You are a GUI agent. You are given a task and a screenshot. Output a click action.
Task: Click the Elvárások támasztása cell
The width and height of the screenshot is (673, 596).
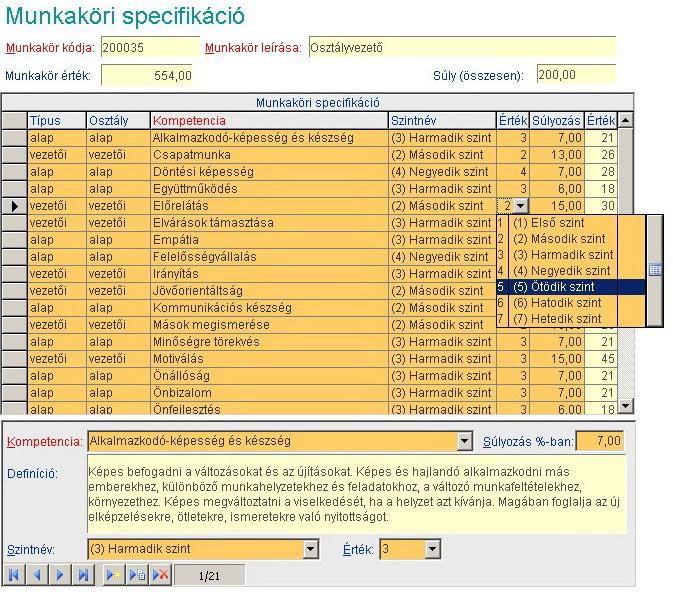coord(269,223)
